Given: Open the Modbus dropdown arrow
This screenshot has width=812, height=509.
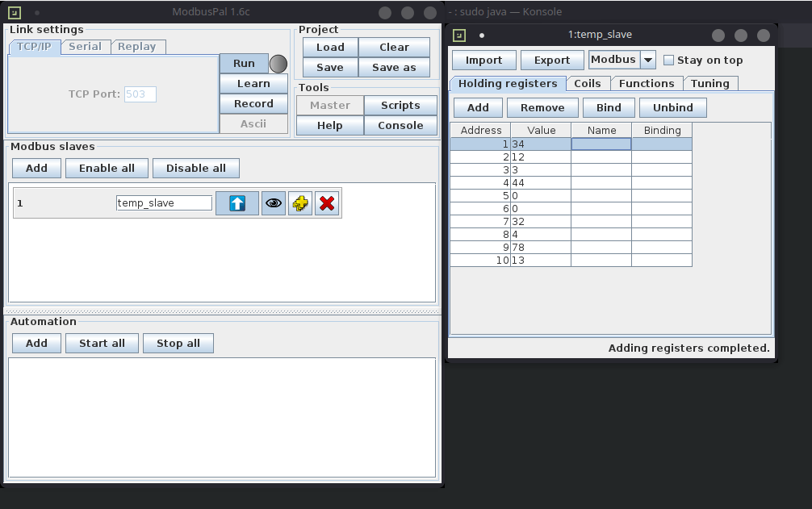Looking at the screenshot, I should 647,60.
